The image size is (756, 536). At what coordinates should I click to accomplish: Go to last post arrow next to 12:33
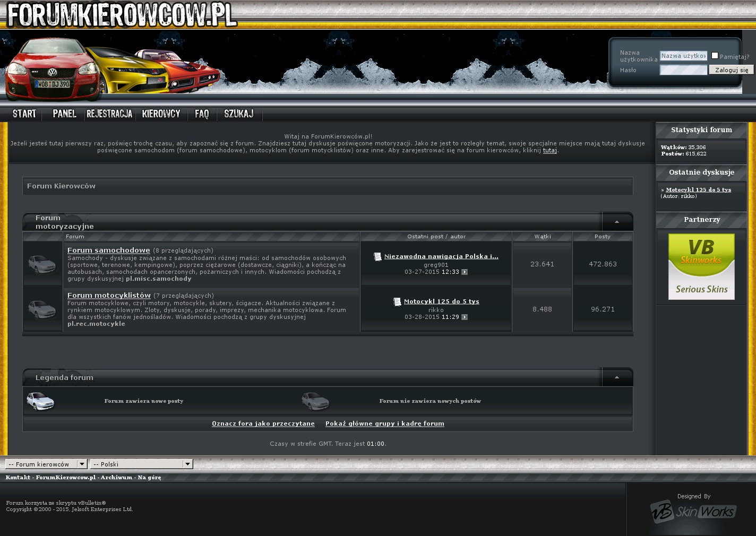click(x=465, y=272)
